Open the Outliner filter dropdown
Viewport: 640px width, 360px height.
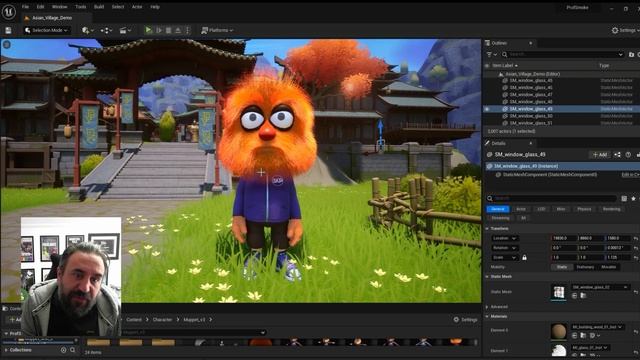pyautogui.click(x=491, y=54)
